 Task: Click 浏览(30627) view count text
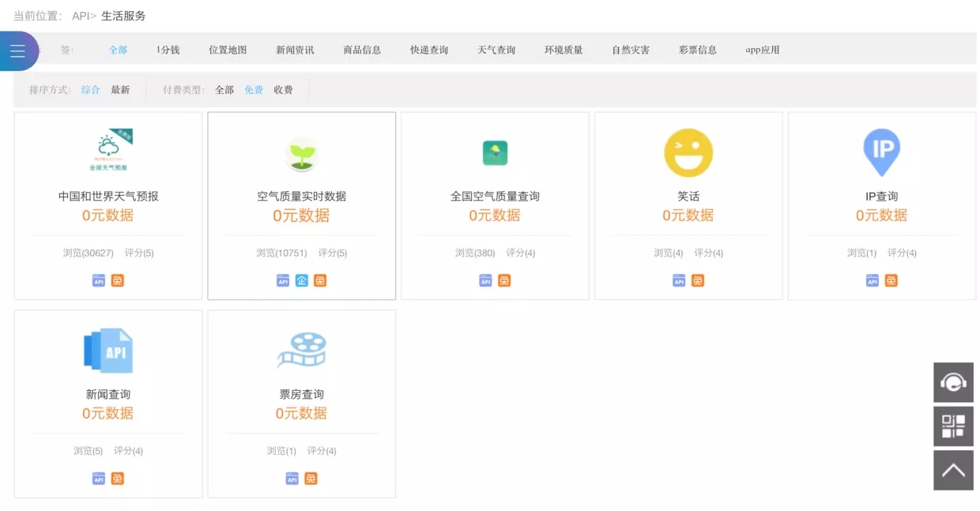point(89,254)
